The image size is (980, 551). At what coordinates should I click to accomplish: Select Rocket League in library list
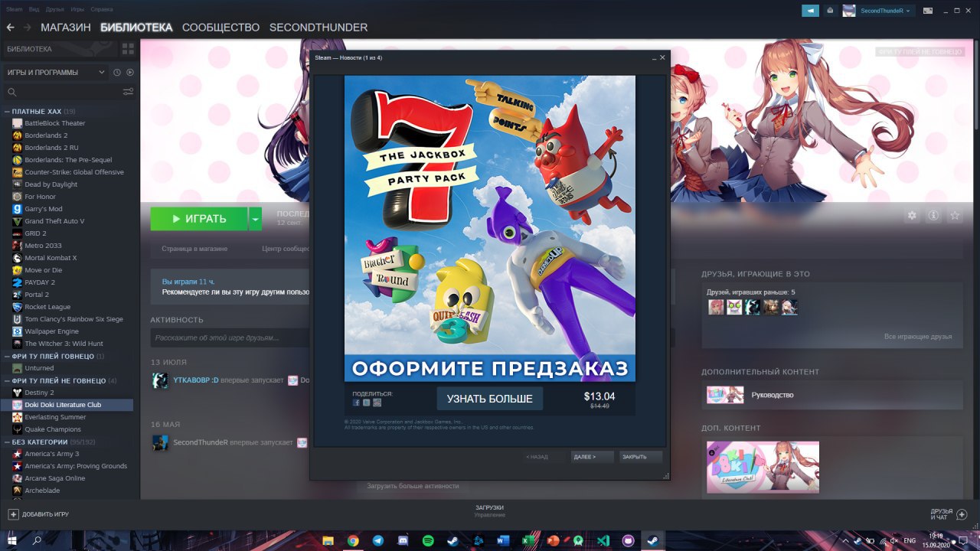47,307
